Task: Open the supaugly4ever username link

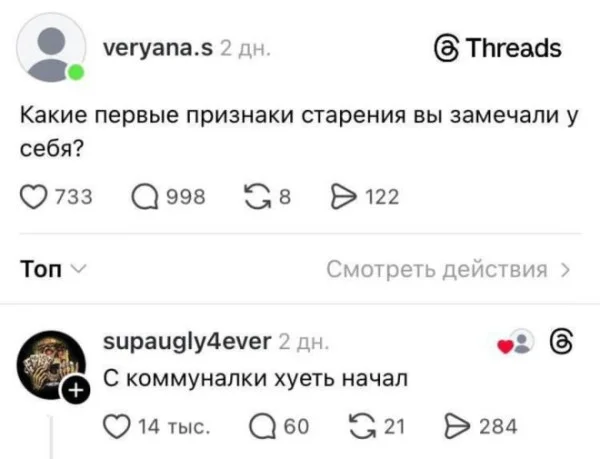Action: pyautogui.click(x=185, y=343)
